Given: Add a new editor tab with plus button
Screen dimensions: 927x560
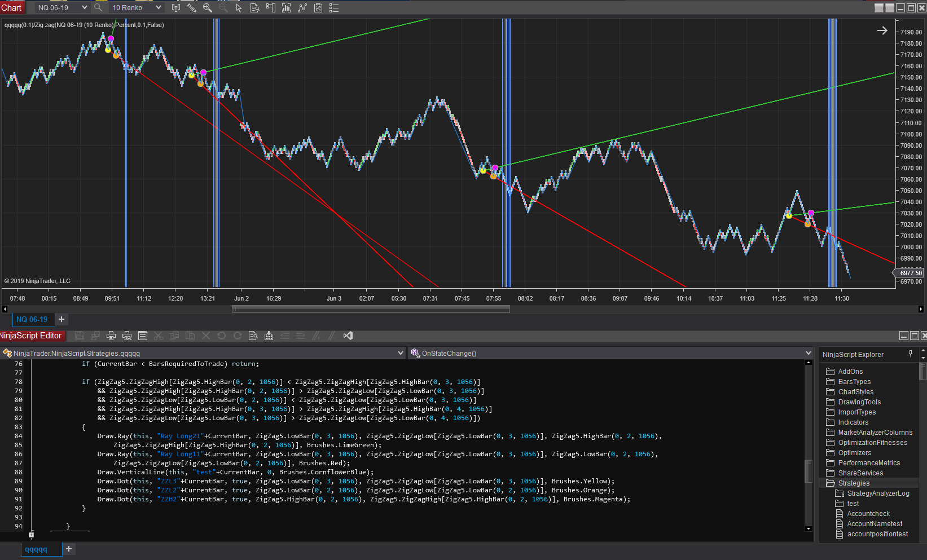Looking at the screenshot, I should [x=69, y=549].
